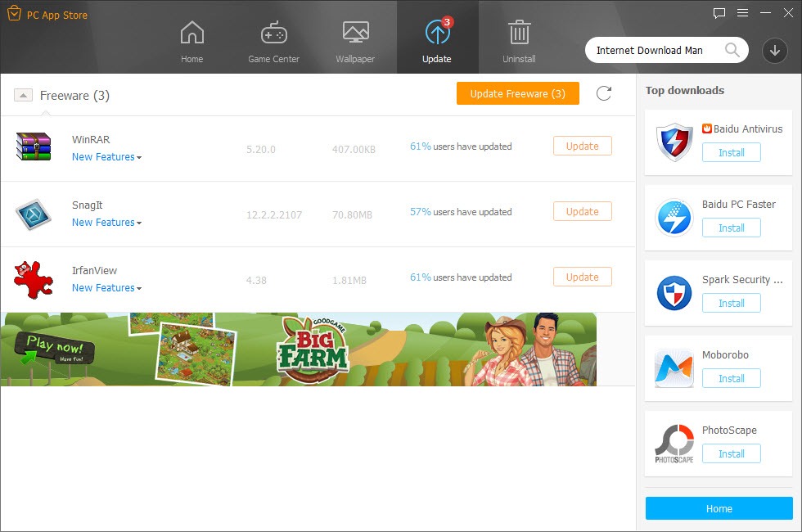This screenshot has height=532, width=802.
Task: Click the Big Farm banner ad
Action: pyautogui.click(x=298, y=349)
